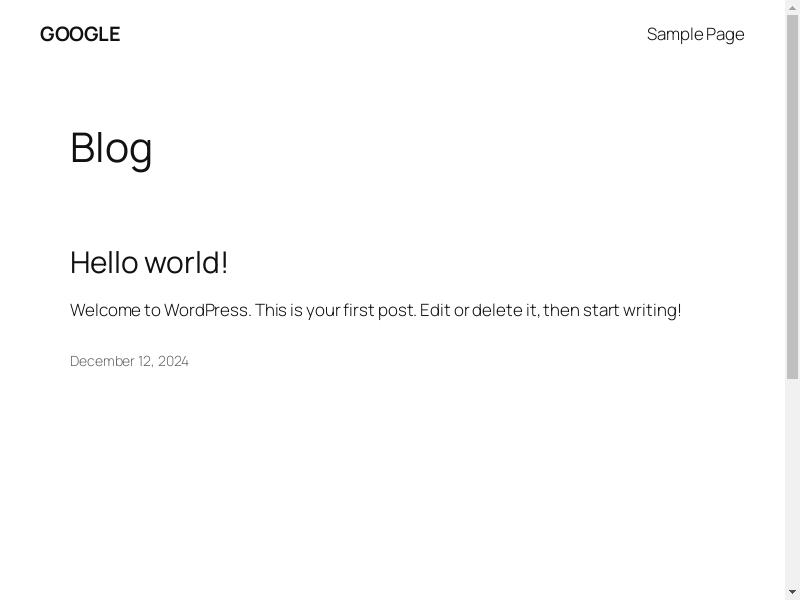Click the empty scrollbar track below thumb
The height and width of the screenshot is (600, 800).
(x=792, y=480)
